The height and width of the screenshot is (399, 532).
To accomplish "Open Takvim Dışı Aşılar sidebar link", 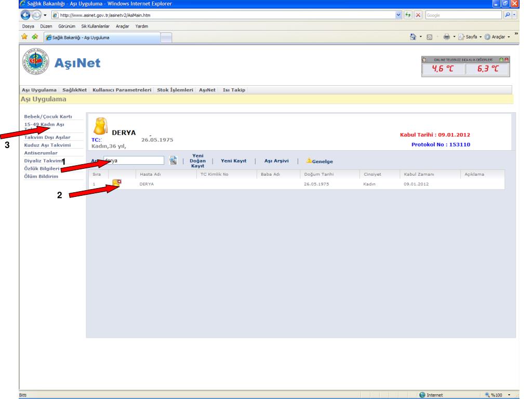I will click(47, 137).
